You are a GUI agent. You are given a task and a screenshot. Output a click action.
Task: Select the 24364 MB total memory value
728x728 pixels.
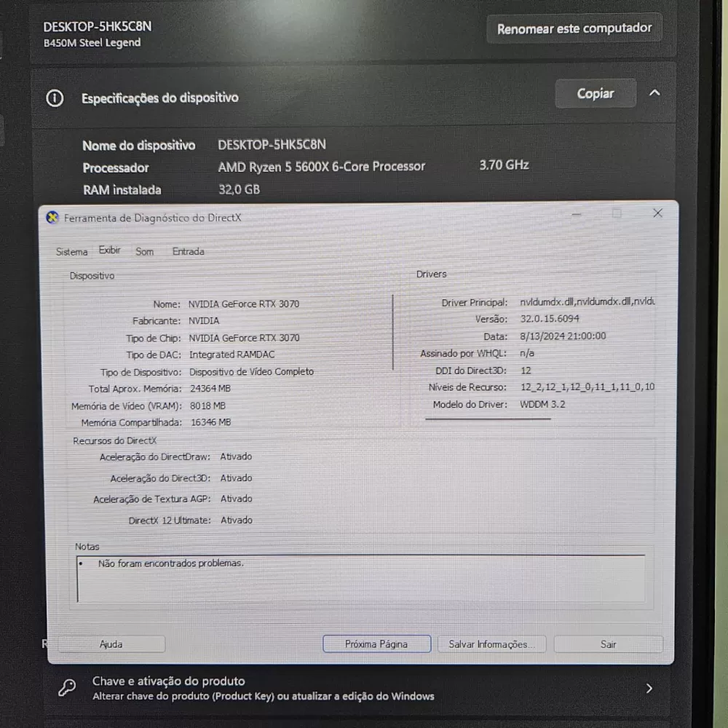210,389
